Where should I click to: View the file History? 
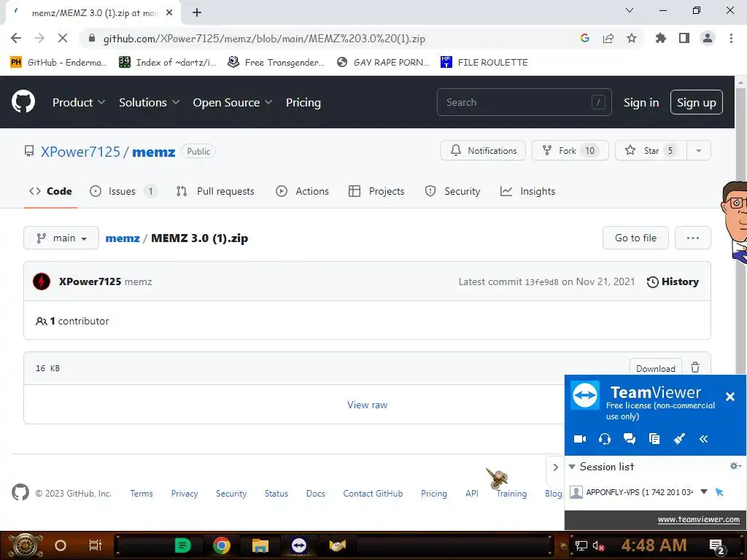coord(673,281)
